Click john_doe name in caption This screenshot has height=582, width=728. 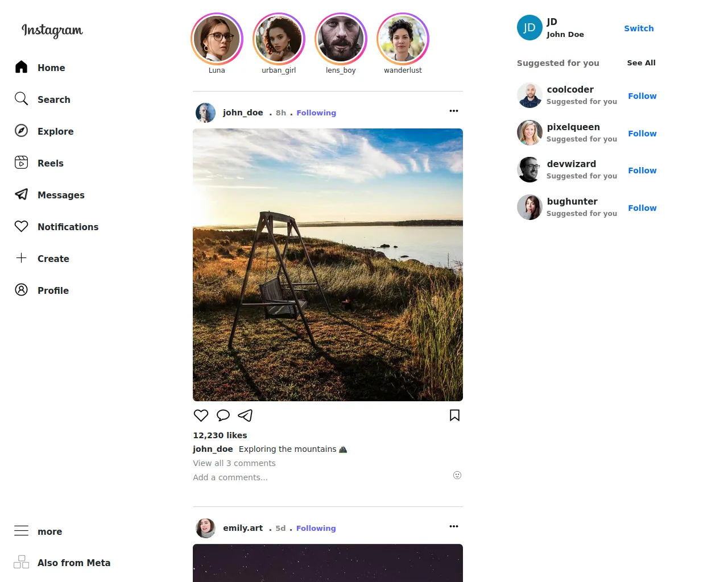(x=213, y=449)
